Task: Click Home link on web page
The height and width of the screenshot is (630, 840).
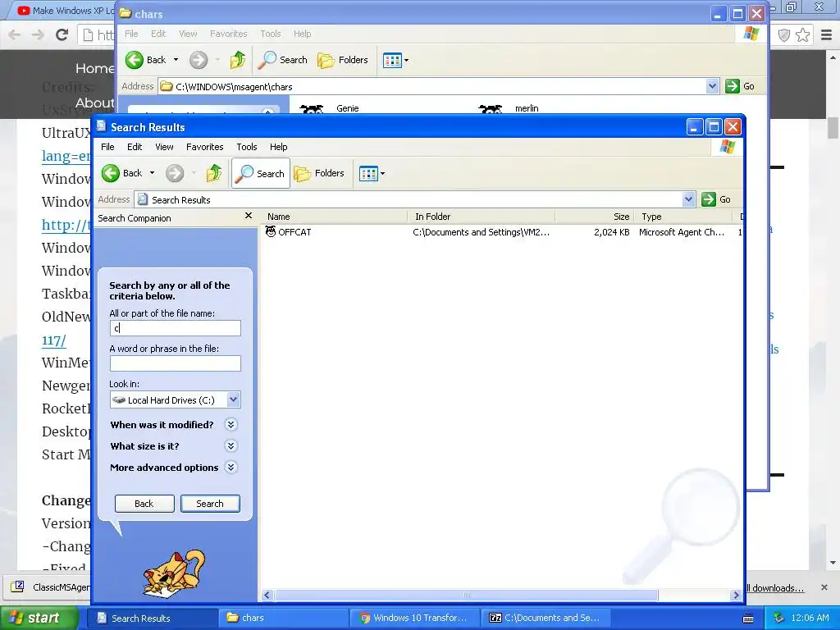Action: click(94, 69)
